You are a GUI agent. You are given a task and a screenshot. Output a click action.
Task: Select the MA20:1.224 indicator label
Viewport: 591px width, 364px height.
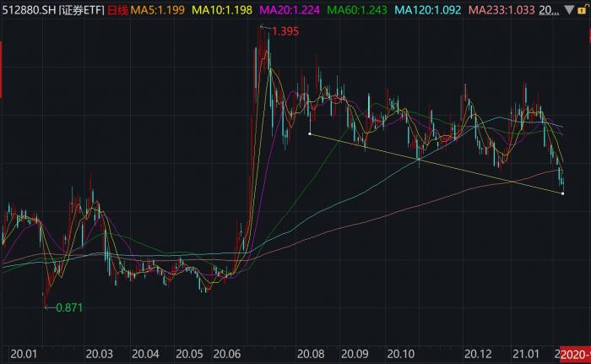click(290, 10)
